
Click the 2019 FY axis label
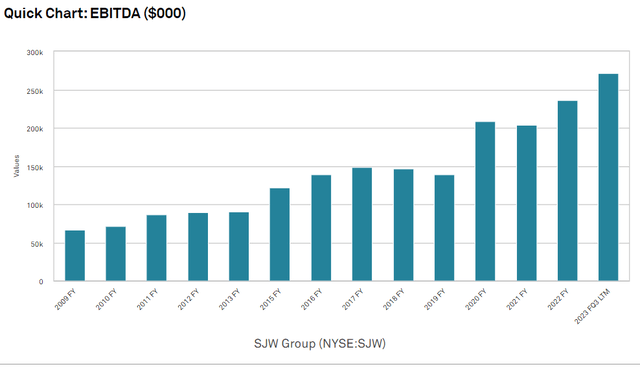(x=434, y=299)
